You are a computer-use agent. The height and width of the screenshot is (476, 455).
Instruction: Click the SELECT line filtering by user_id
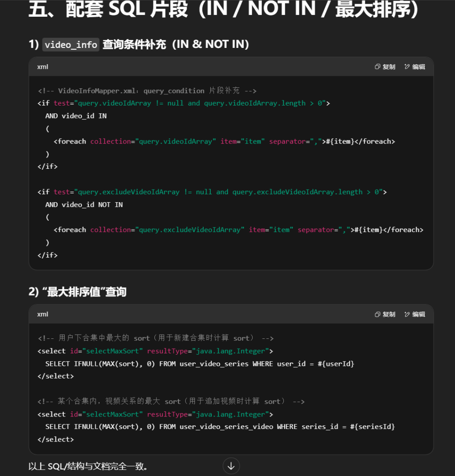coord(200,364)
